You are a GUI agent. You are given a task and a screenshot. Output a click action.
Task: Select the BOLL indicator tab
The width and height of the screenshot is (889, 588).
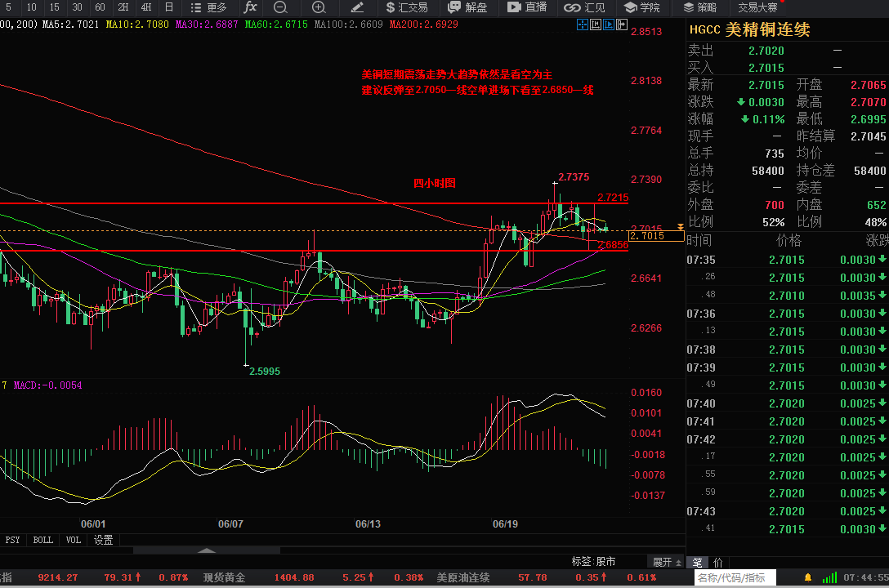42,540
